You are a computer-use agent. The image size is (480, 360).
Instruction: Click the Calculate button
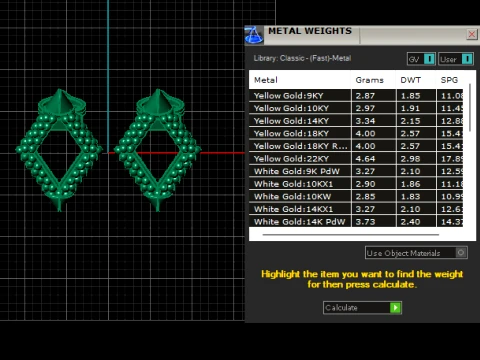click(362, 308)
